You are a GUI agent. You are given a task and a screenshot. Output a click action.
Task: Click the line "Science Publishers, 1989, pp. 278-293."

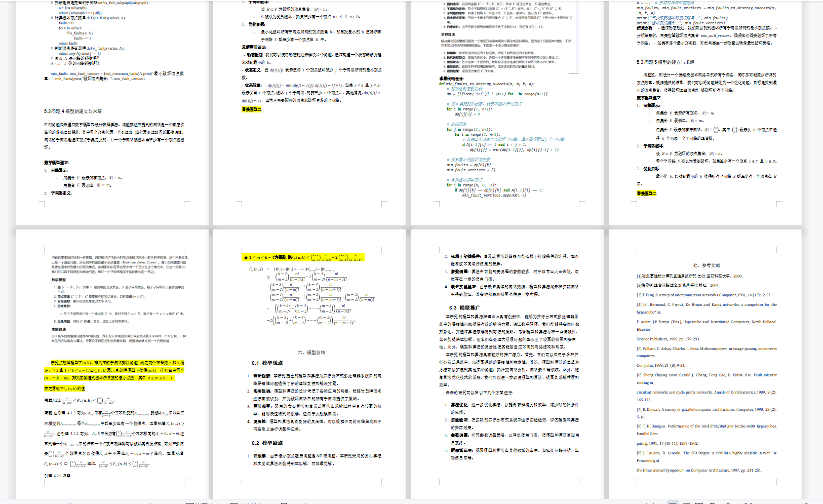(668, 339)
